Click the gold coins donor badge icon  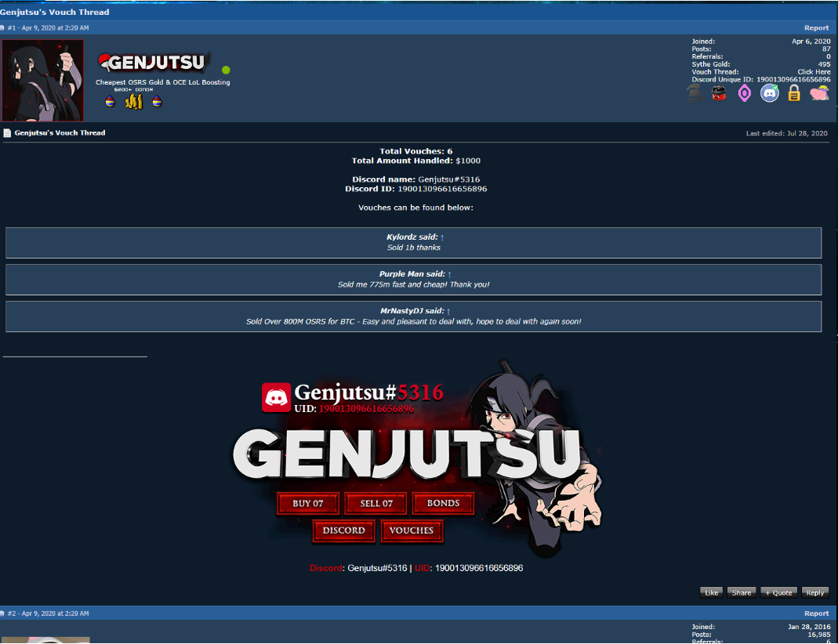click(133, 101)
